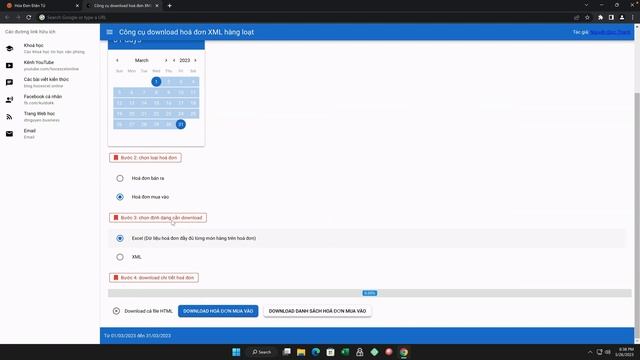This screenshot has height=360, width=640.
Task: Click the 2023 year label in calendar
Action: (185, 60)
